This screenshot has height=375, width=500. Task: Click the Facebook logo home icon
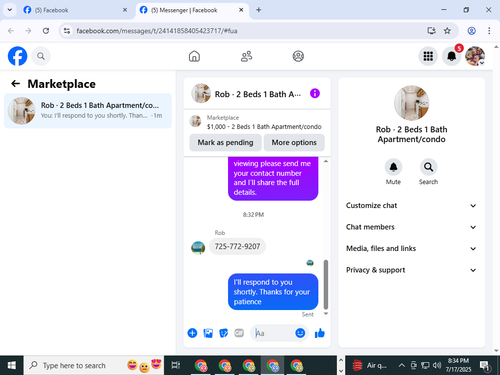[x=17, y=56]
